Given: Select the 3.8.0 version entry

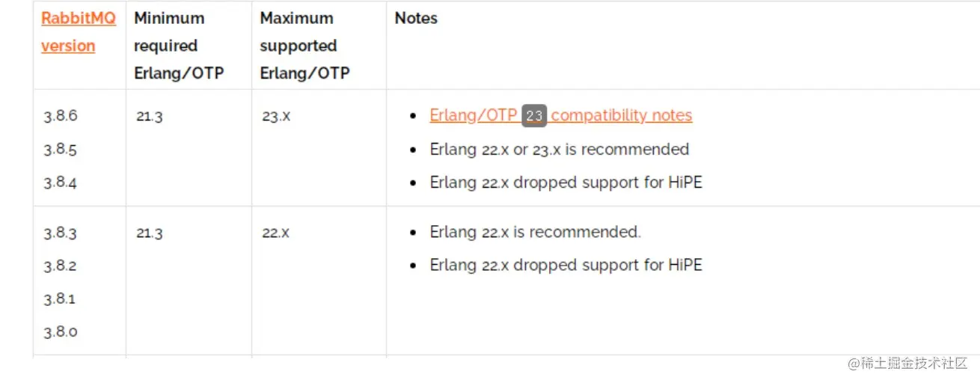Looking at the screenshot, I should 60,331.
